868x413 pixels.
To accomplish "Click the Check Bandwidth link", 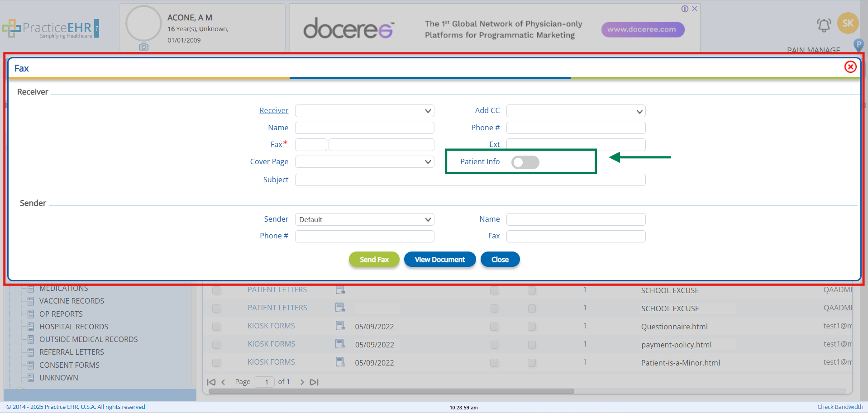I will [840, 407].
